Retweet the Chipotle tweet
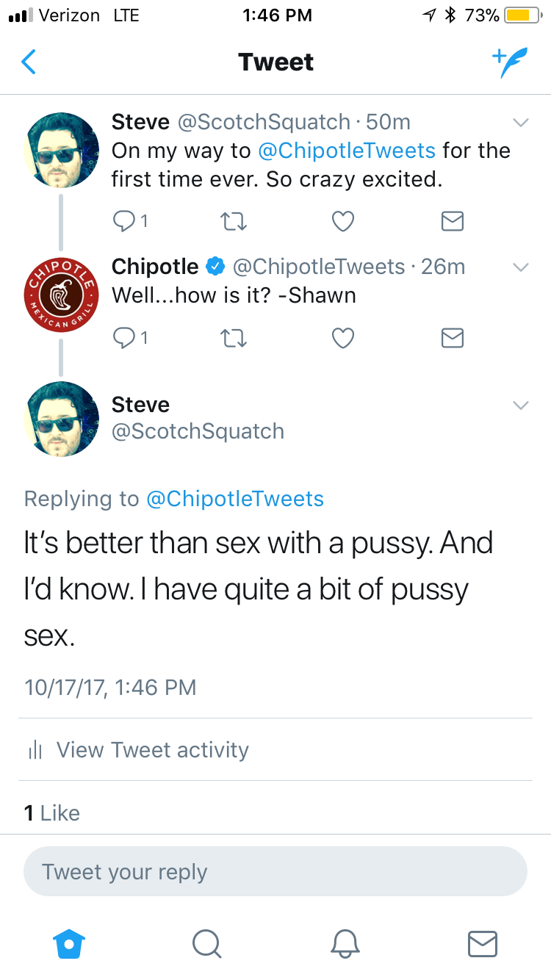551x980 pixels. tap(232, 337)
